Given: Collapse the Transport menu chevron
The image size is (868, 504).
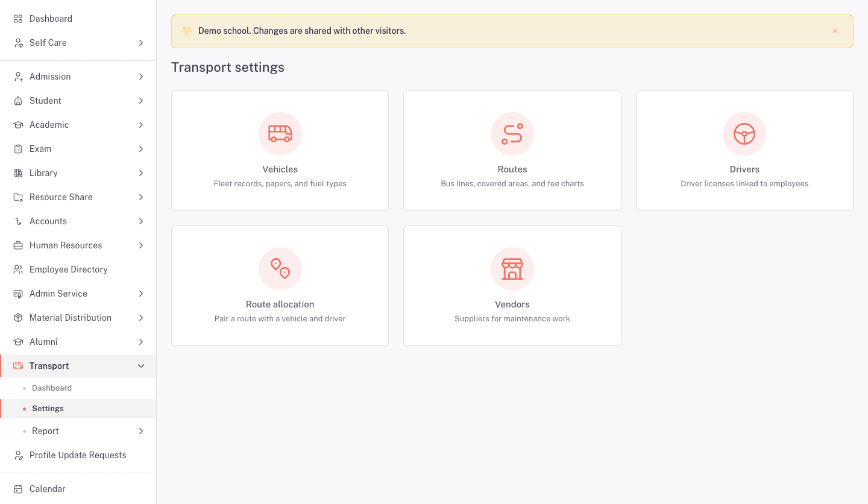Looking at the screenshot, I should [141, 366].
